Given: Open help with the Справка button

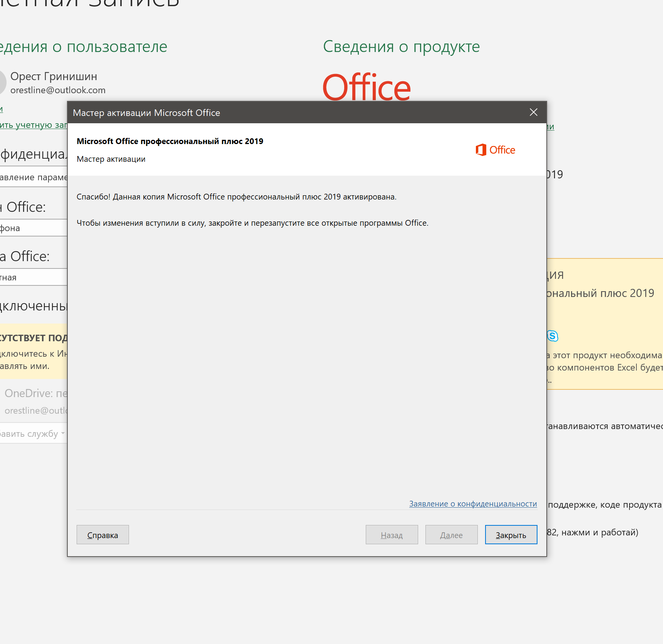Looking at the screenshot, I should pos(102,535).
